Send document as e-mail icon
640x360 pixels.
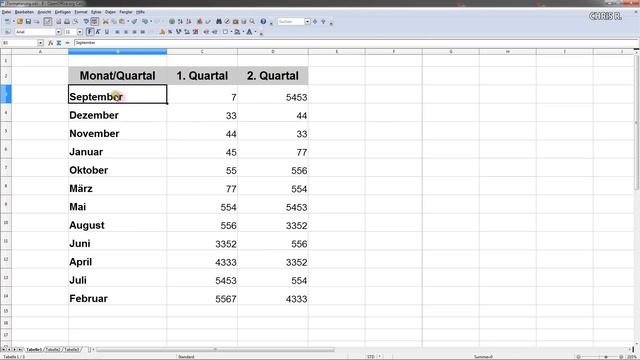37,21
